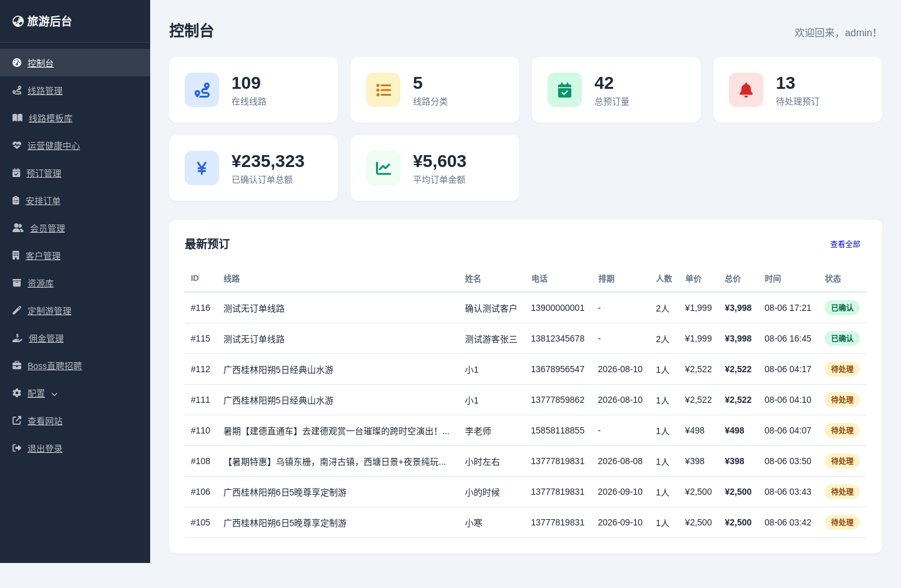Screen dimensions: 901x588
Task: Click phone number 13812345678
Action: pyautogui.click(x=557, y=338)
